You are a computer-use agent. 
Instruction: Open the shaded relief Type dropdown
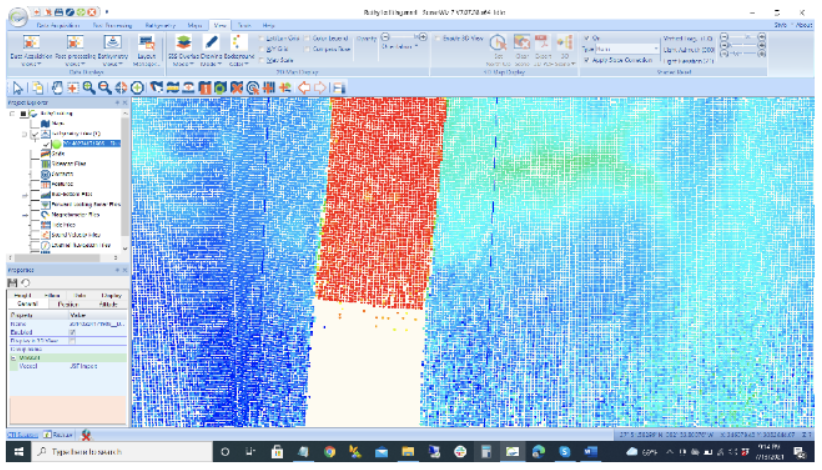click(x=658, y=48)
